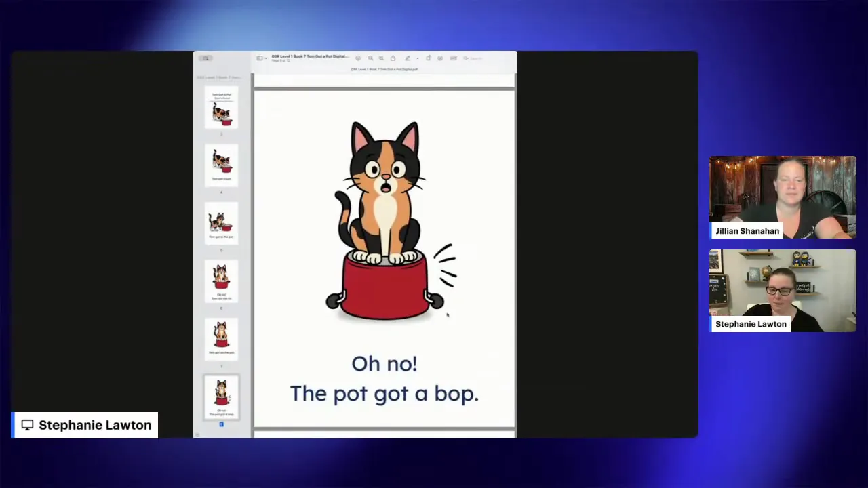
Task: Click the bold document title in the toolbar
Action: (x=310, y=56)
